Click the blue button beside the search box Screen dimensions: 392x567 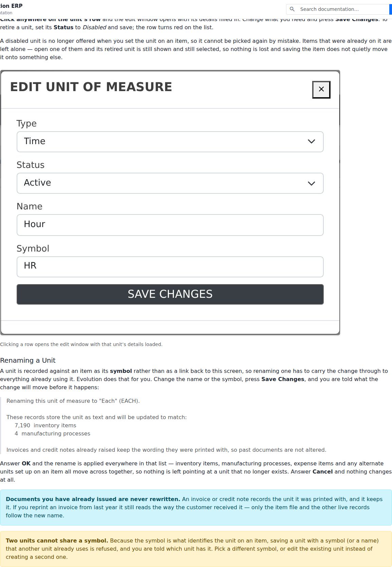(x=391, y=9)
